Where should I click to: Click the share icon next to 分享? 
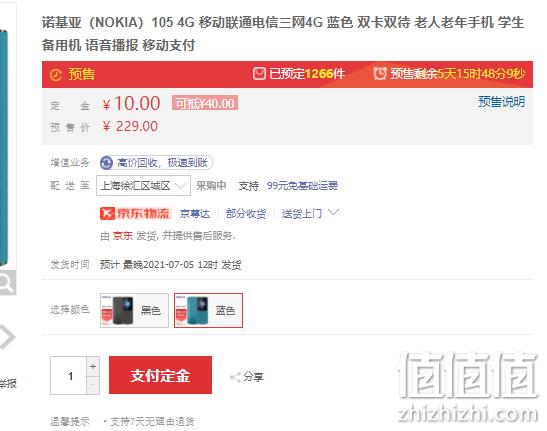[235, 377]
